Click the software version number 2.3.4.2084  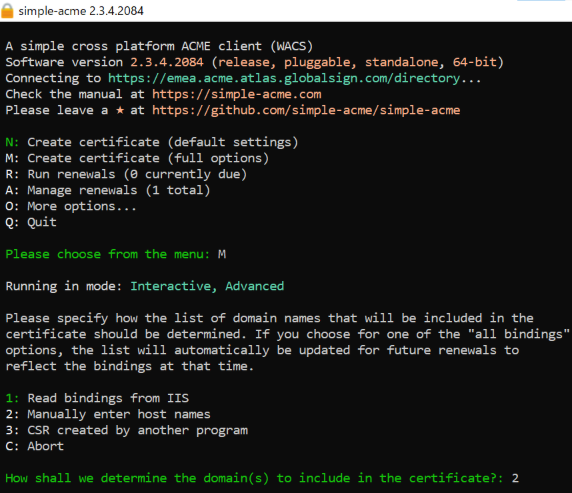(x=167, y=62)
